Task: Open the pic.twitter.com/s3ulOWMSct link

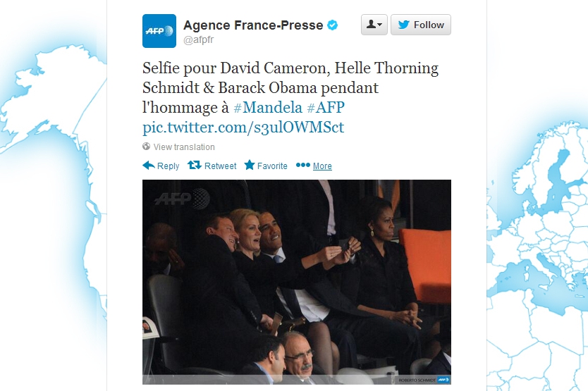Action: 243,127
